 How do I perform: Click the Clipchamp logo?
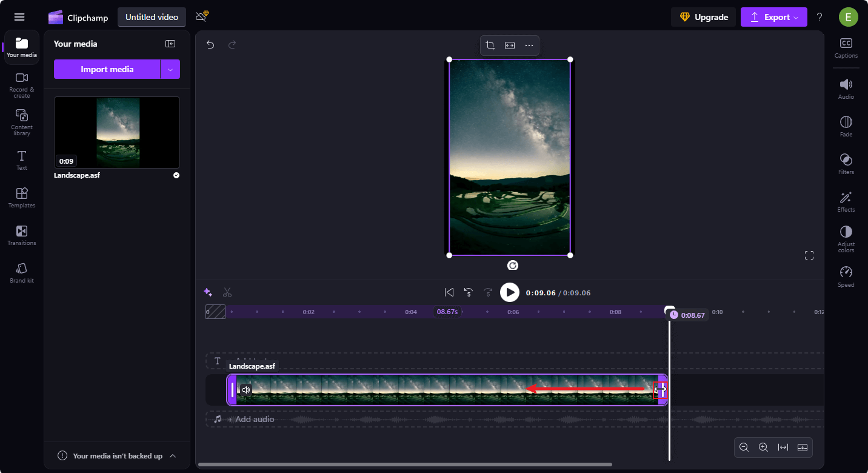[78, 17]
